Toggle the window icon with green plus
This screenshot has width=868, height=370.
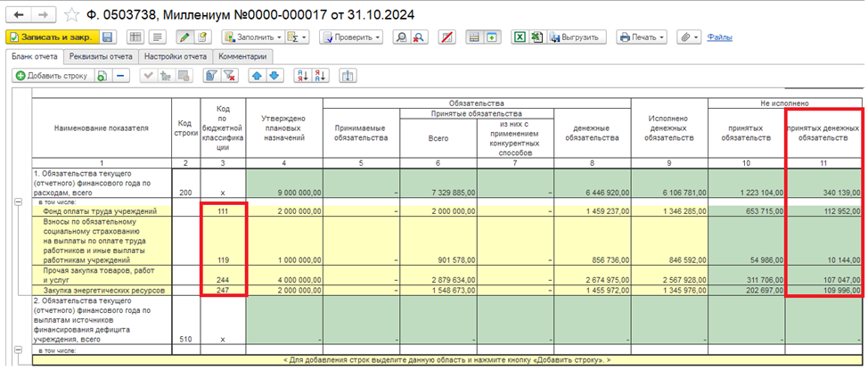tap(492, 37)
